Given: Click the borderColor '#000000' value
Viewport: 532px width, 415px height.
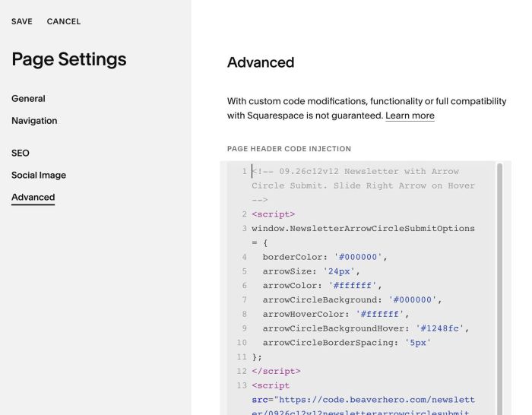Looking at the screenshot, I should (x=358, y=257).
